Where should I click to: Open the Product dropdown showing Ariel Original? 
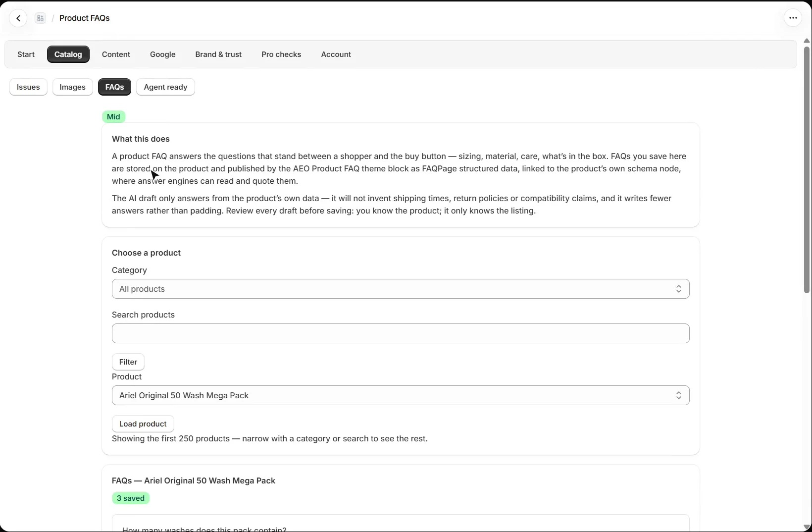point(401,395)
